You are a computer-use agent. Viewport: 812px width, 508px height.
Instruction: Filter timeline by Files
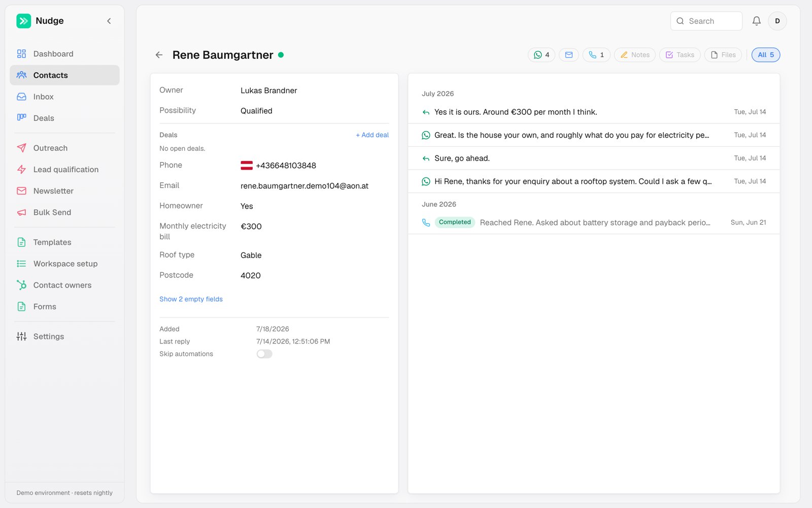(723, 55)
